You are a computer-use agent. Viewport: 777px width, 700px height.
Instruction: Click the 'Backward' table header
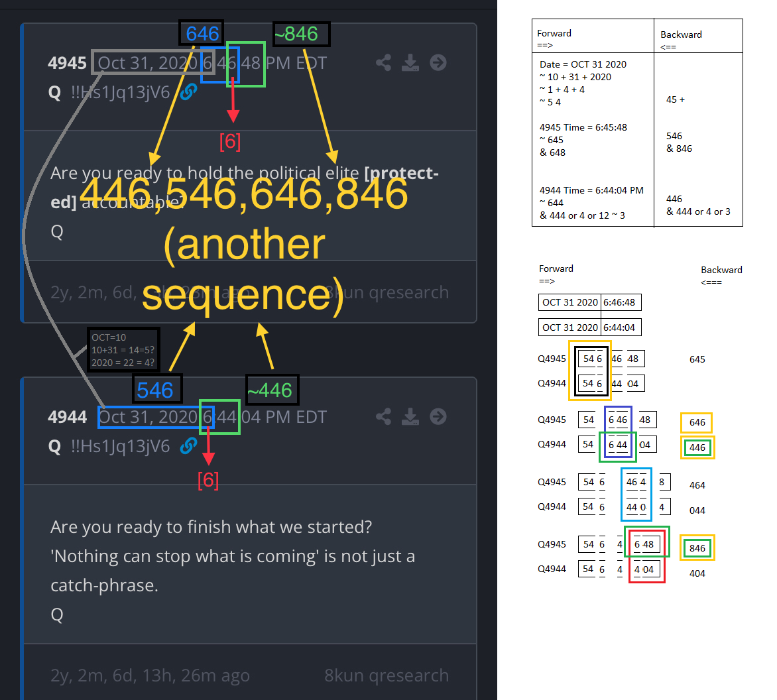coord(681,34)
